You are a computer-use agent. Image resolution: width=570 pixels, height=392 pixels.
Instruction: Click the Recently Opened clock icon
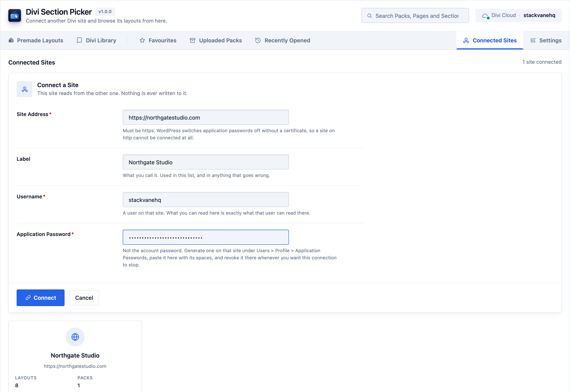pyautogui.click(x=258, y=40)
